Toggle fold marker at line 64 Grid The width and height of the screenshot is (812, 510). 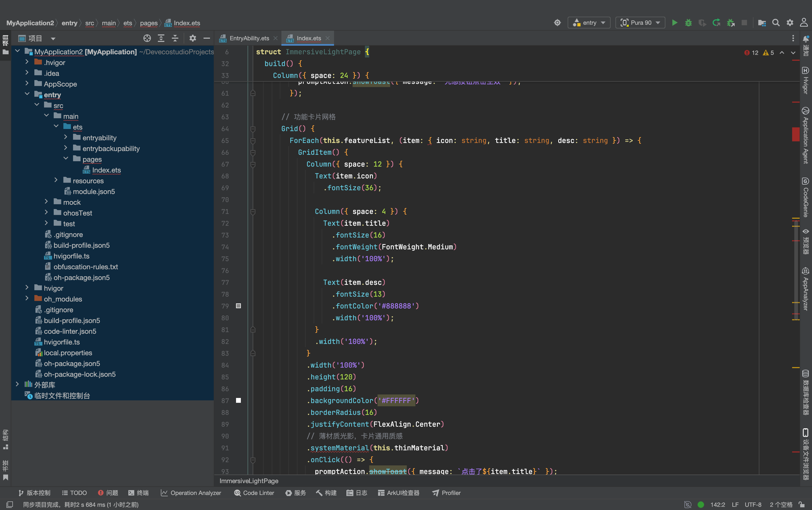(x=253, y=129)
